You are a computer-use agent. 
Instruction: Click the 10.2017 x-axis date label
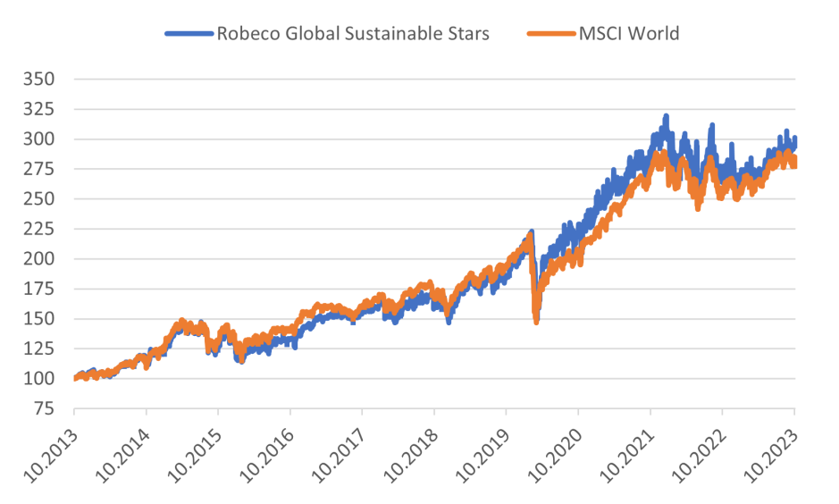point(339,455)
